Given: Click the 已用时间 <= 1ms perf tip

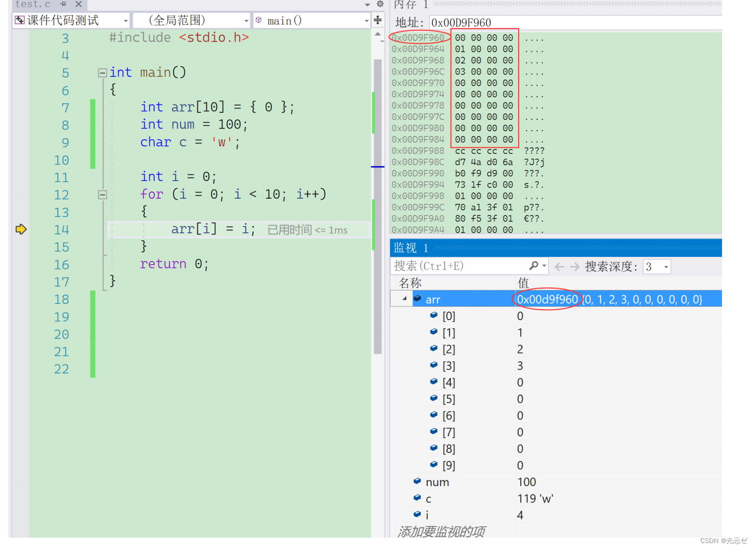Looking at the screenshot, I should pos(308,230).
